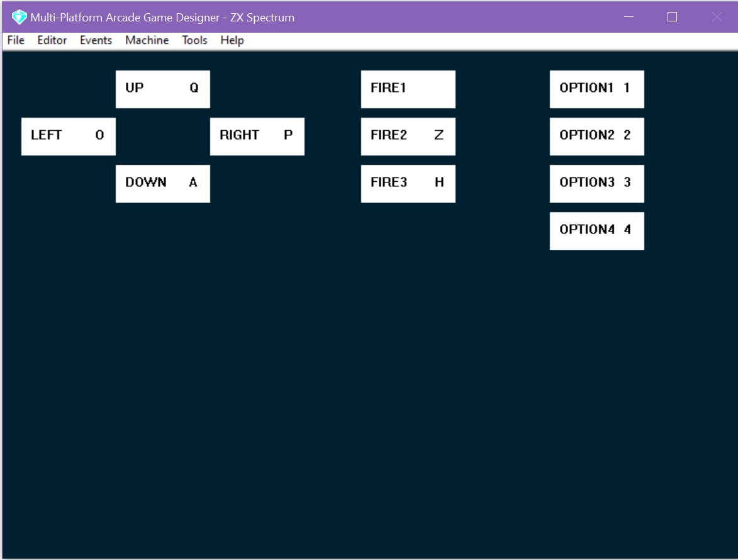Select the FIRE1 key binding box
The height and width of the screenshot is (560, 738).
click(x=408, y=89)
